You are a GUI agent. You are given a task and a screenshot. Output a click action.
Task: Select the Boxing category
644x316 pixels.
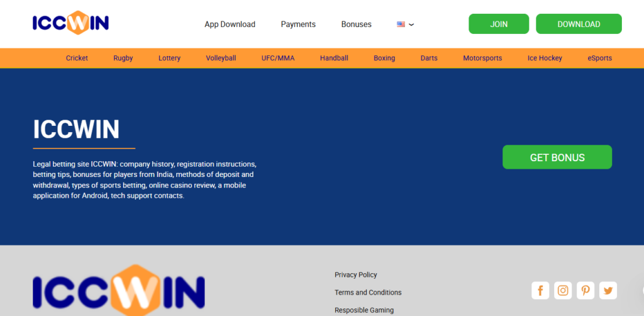click(384, 58)
